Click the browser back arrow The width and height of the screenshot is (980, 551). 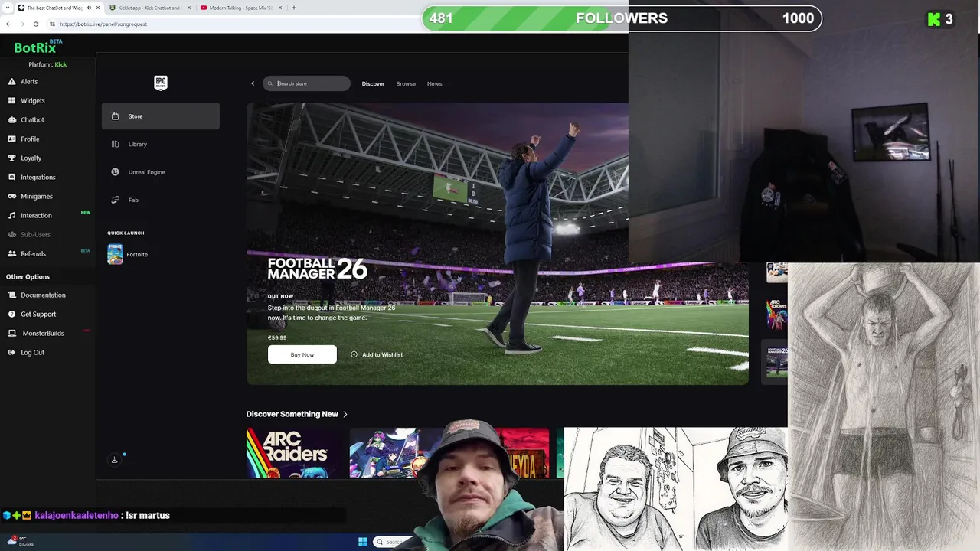coord(8,24)
